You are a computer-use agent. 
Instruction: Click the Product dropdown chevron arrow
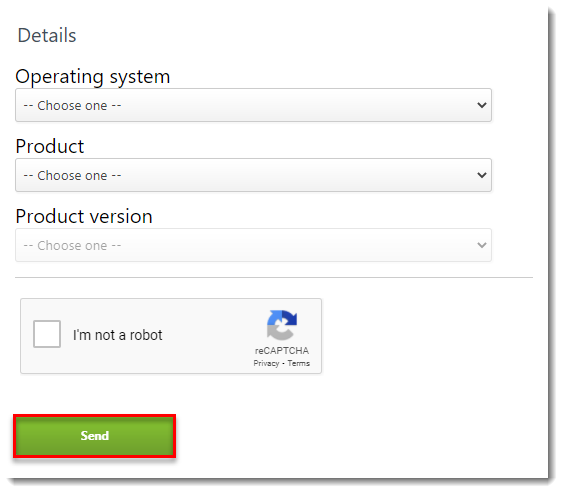tap(481, 175)
